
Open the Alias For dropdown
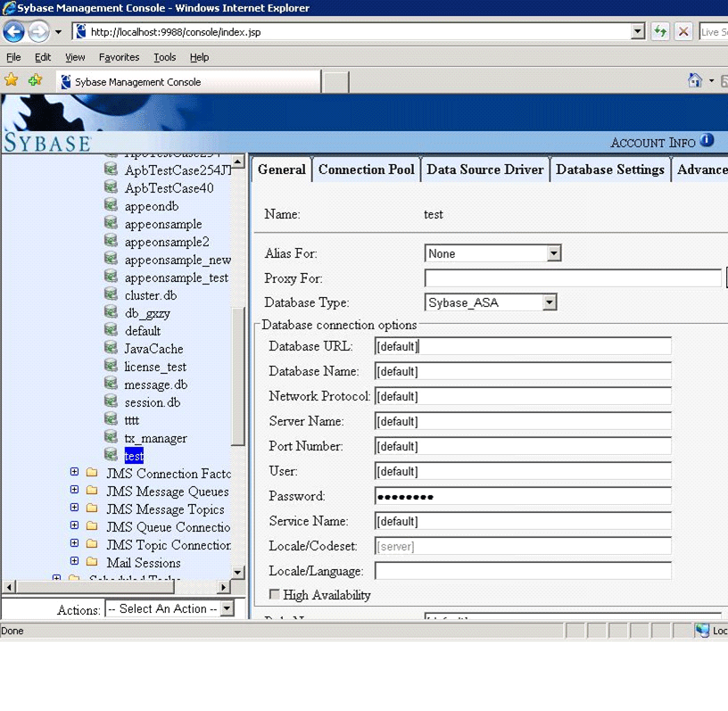(x=553, y=253)
